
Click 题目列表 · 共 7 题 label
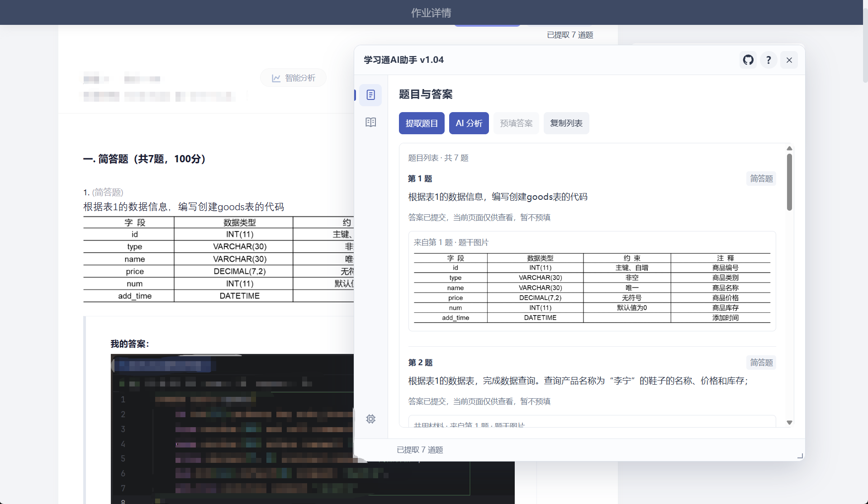pyautogui.click(x=438, y=158)
